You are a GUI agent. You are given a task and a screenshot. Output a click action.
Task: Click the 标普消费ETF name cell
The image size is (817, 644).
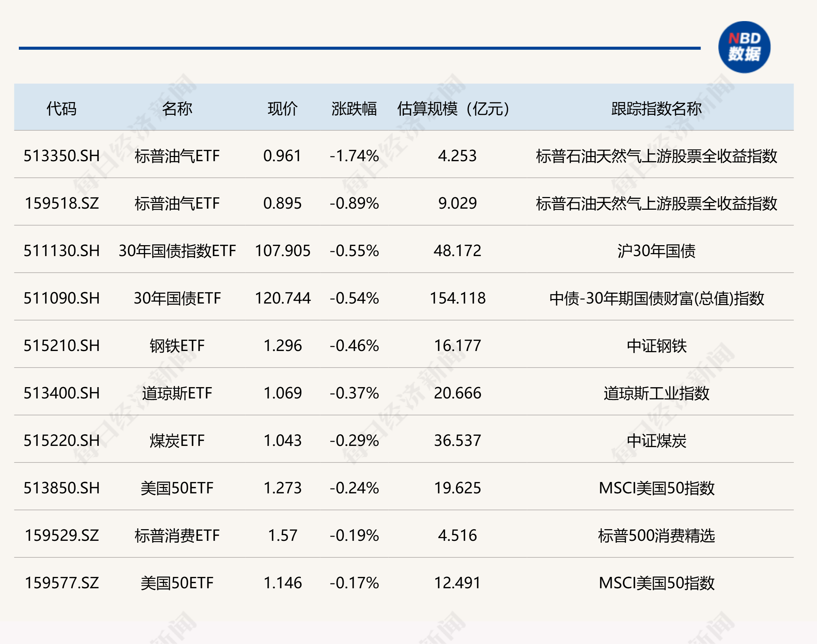click(x=177, y=536)
